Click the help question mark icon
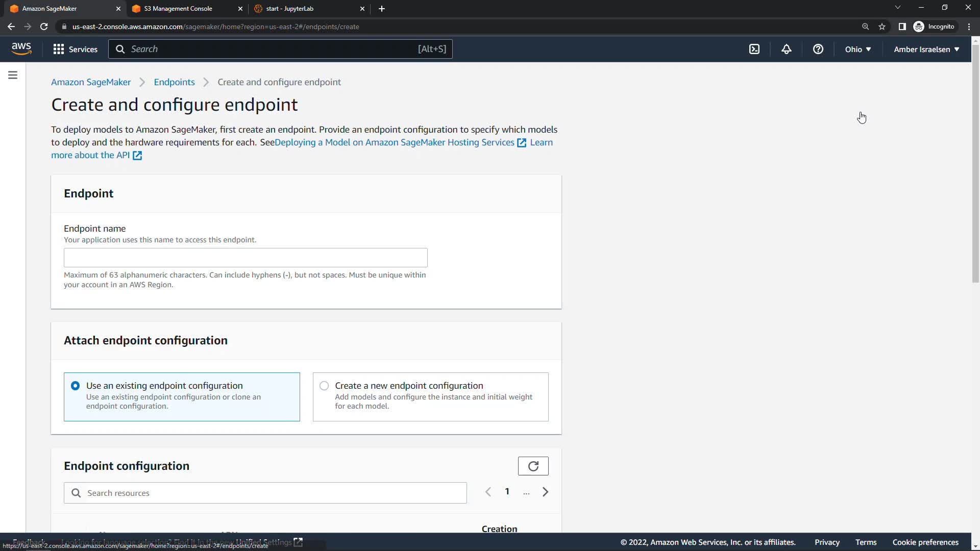 point(818,49)
